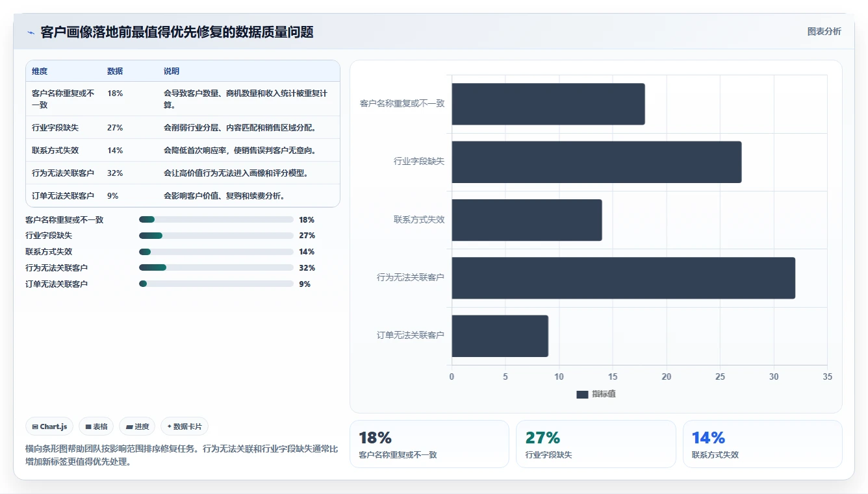Click the chart bar for 客户名称重复或不一致
868x494 pixels.
tap(548, 104)
